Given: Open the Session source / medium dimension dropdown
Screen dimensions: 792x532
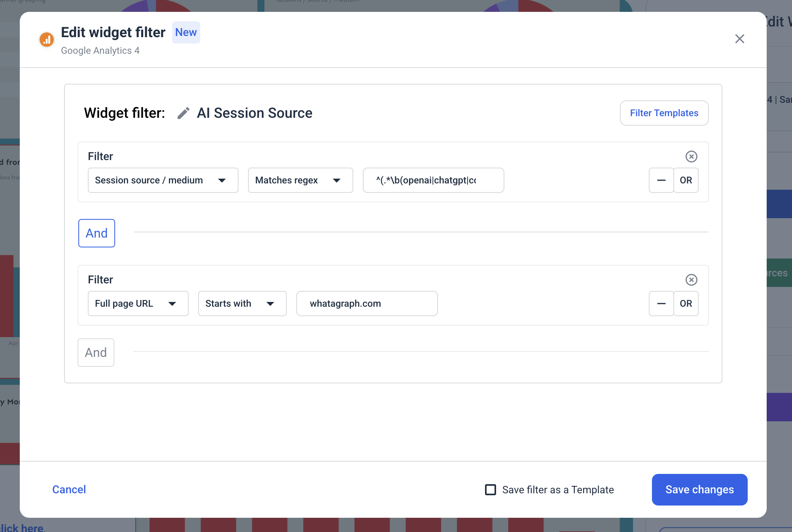Looking at the screenshot, I should click(163, 180).
